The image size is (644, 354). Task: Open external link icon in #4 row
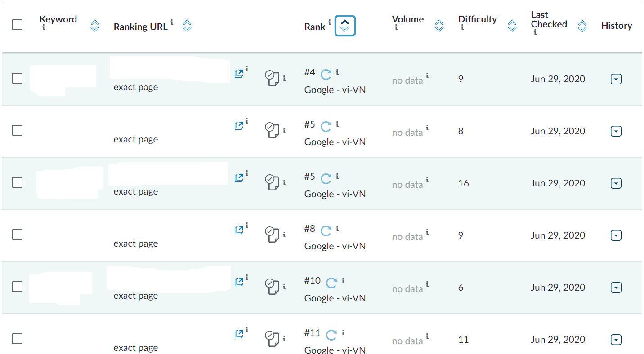tap(239, 74)
